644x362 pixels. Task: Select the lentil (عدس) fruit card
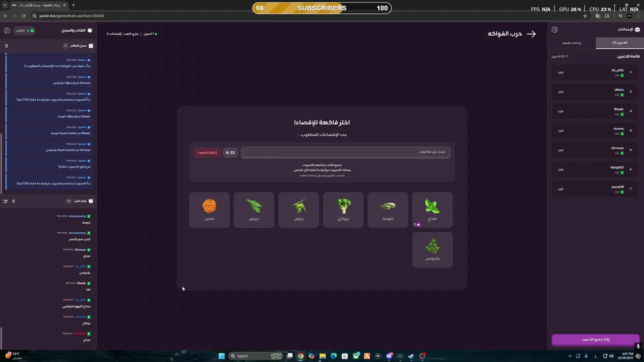pos(209,210)
